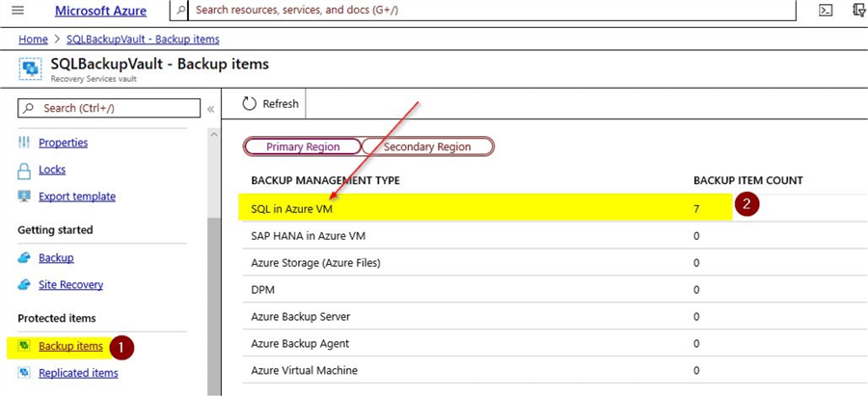Click the sidebar search magnifier icon
Image resolution: width=868 pixels, height=396 pixels.
click(x=29, y=108)
